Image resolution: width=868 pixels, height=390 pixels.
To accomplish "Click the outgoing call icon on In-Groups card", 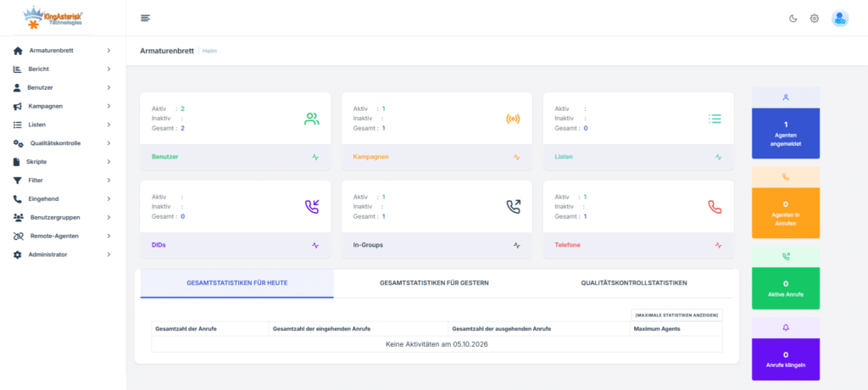I will (513, 207).
